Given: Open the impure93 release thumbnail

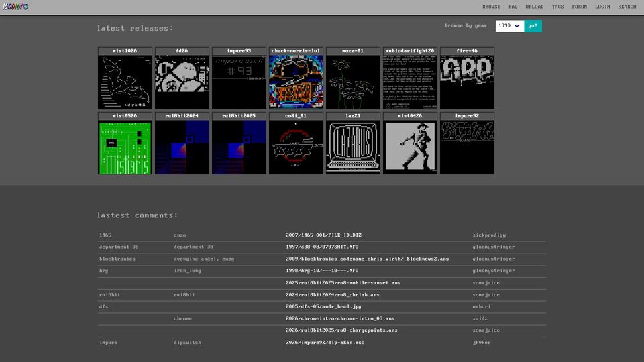Looking at the screenshot, I should click(x=239, y=78).
